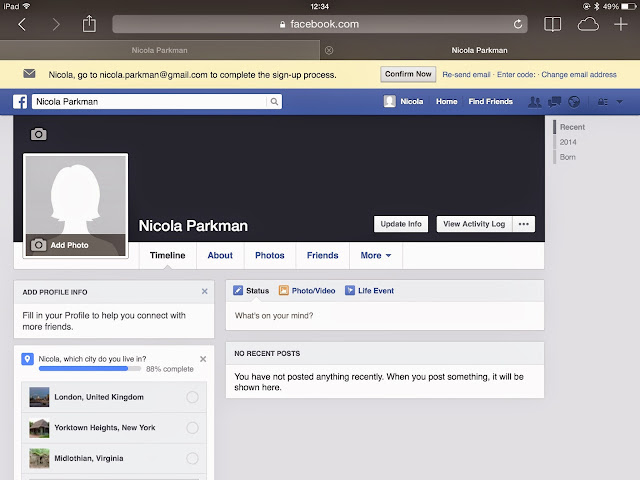Click Change email address link

pos(579,75)
